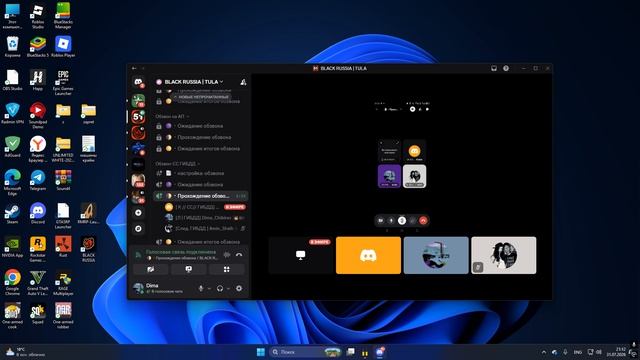640x360 pixels.
Task: Show hidden system tray icons chevron
Action: (544, 352)
